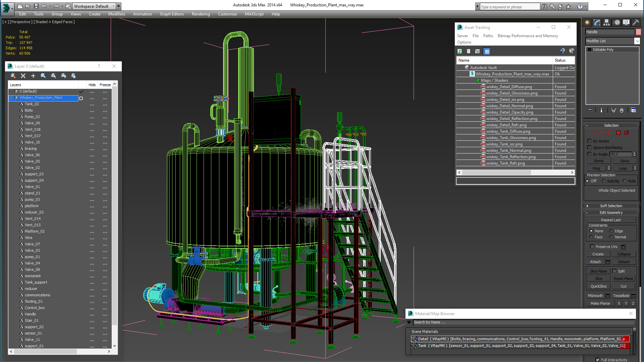The image size is (644, 362).
Task: Click the Detach button
Action: coord(624,262)
